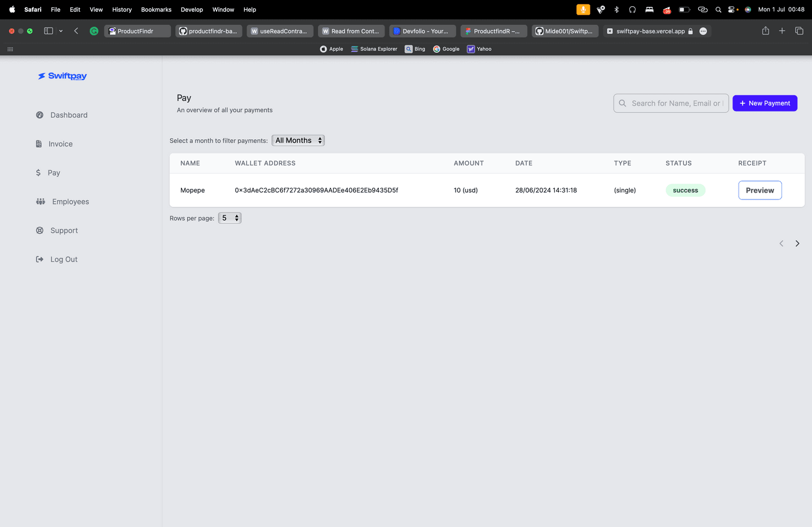Toggle the Safari sidebar button
Image resolution: width=812 pixels, height=527 pixels.
[48, 31]
